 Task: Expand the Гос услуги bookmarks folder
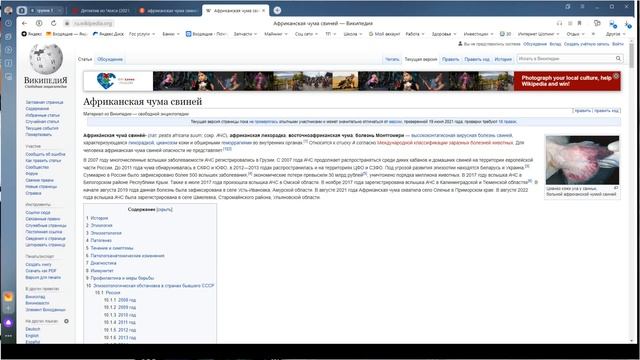pos(142,34)
